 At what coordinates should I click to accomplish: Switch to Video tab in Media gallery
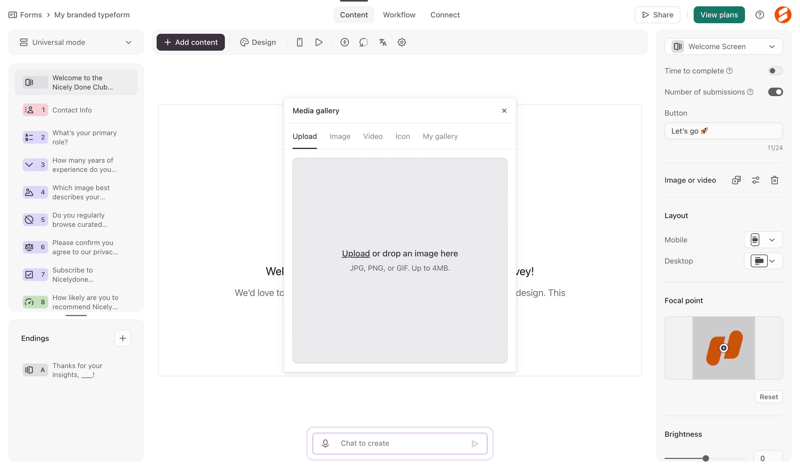coord(373,136)
